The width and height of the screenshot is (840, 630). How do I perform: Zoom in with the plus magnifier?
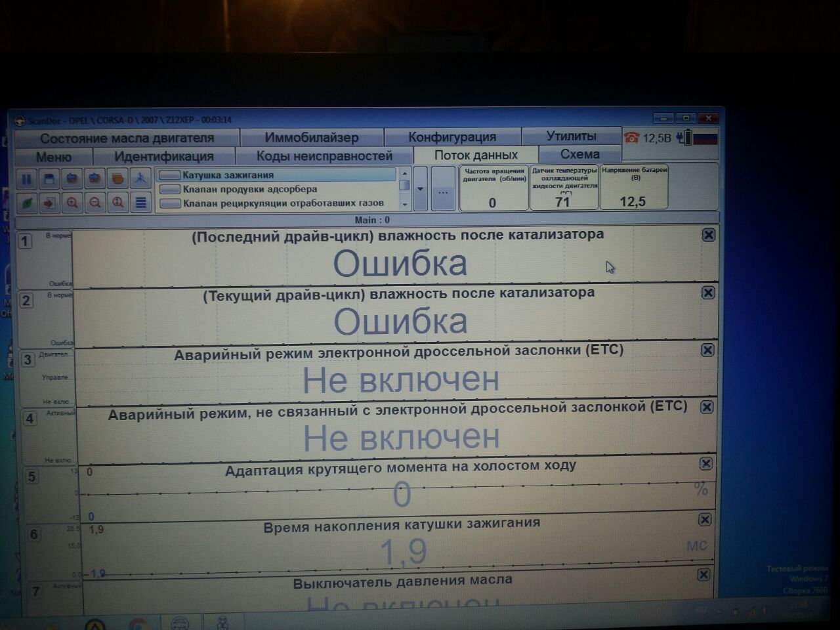pyautogui.click(x=72, y=203)
